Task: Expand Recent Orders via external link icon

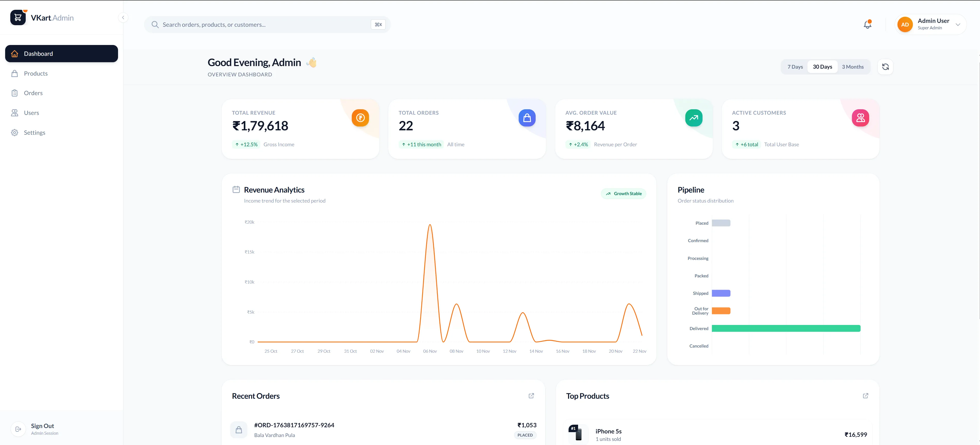Action: pyautogui.click(x=531, y=396)
